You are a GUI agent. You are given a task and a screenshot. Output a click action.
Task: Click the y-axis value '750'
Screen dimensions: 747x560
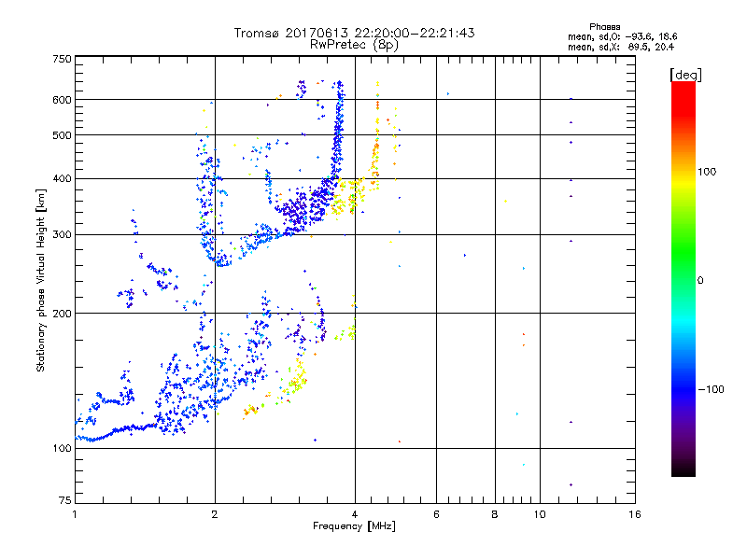[62, 59]
